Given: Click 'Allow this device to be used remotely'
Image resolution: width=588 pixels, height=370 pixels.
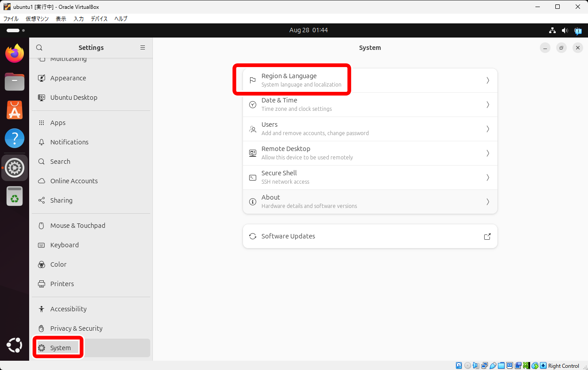Looking at the screenshot, I should coord(307,158).
